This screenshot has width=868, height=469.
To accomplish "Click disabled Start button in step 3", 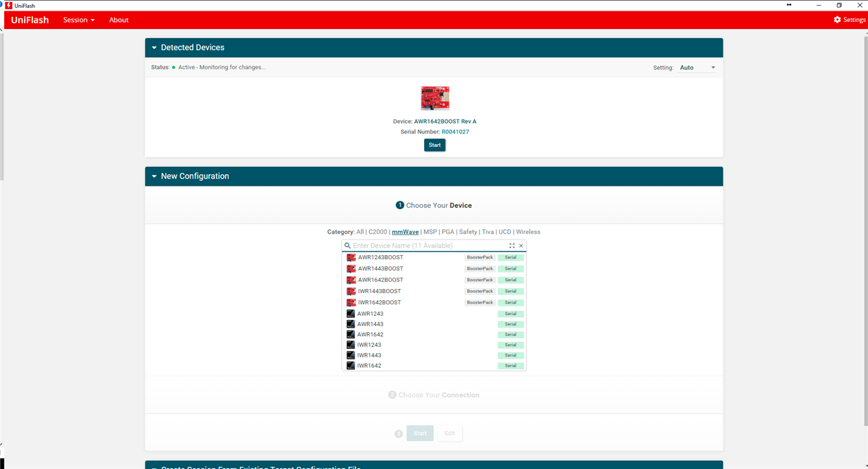I will pos(420,433).
